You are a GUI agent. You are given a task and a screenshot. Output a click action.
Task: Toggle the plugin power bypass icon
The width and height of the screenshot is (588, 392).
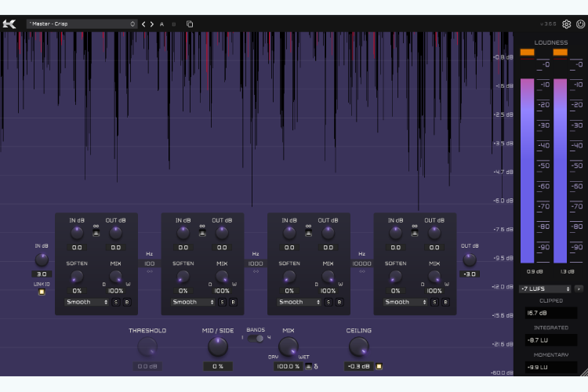click(x=580, y=24)
